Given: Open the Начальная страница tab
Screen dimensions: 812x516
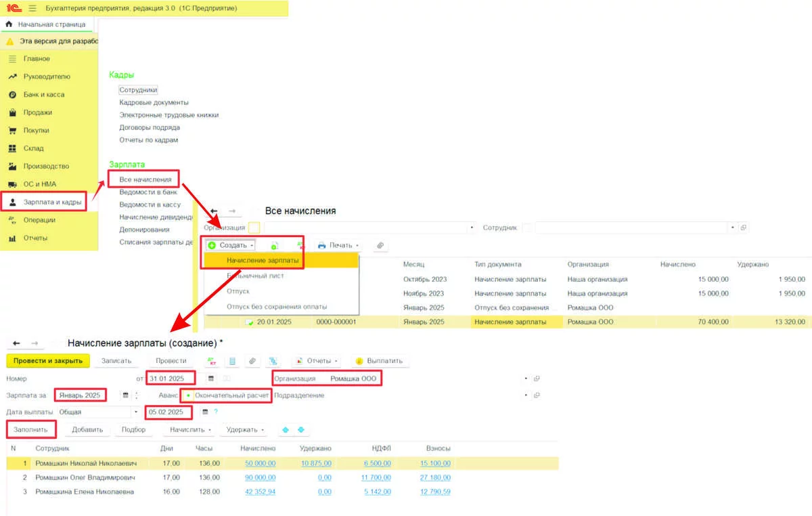Looking at the screenshot, I should pyautogui.click(x=46, y=24).
